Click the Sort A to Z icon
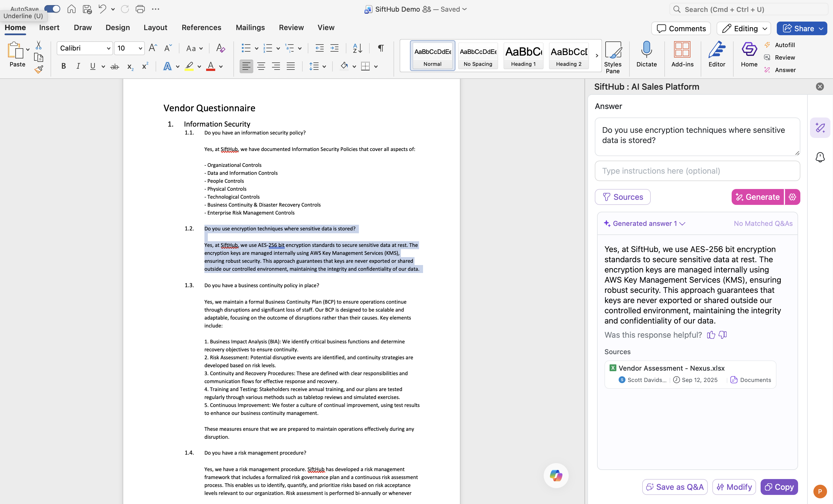This screenshot has height=504, width=833. tap(357, 48)
